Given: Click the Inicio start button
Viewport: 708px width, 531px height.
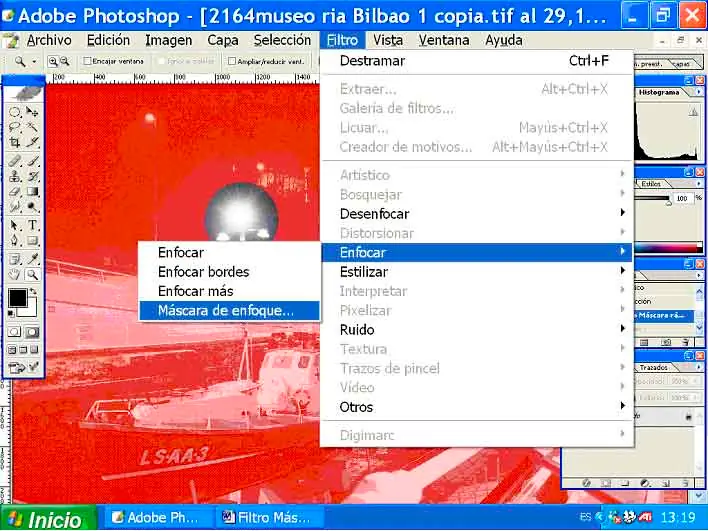Looking at the screenshot, I should click(x=47, y=518).
